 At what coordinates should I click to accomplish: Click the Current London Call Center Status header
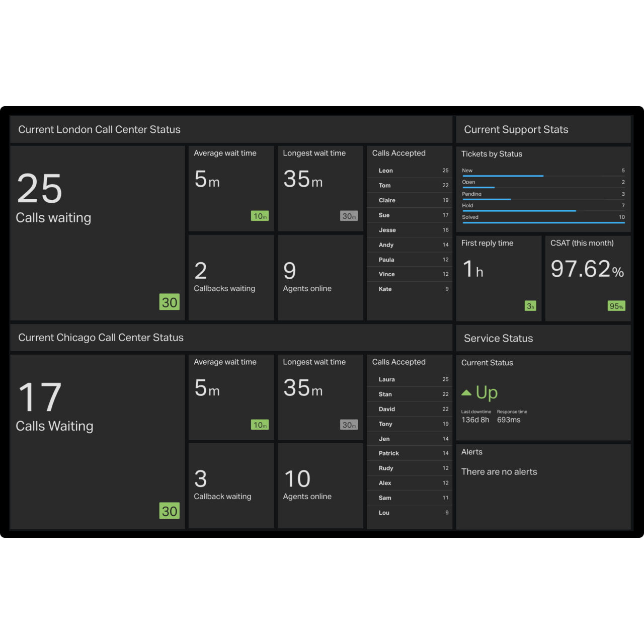click(x=99, y=129)
